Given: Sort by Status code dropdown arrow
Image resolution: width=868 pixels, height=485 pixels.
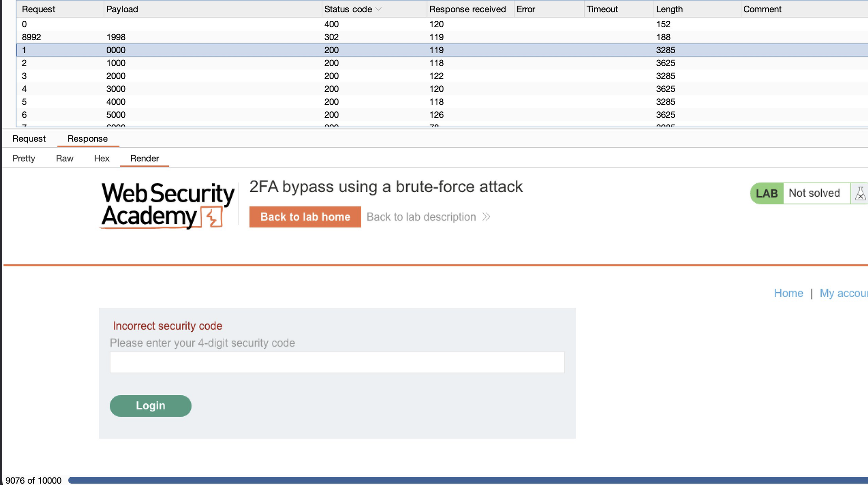Looking at the screenshot, I should [x=379, y=9].
